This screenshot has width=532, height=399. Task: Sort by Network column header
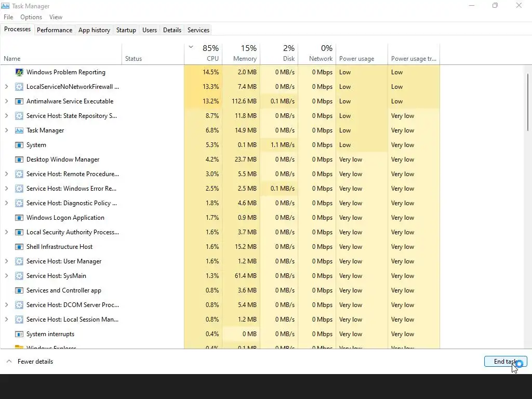(x=317, y=54)
